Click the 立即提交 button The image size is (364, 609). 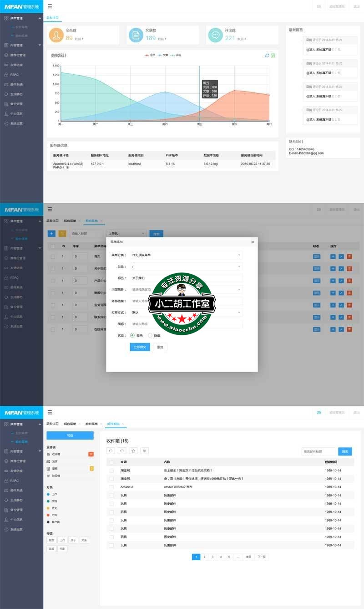point(140,347)
